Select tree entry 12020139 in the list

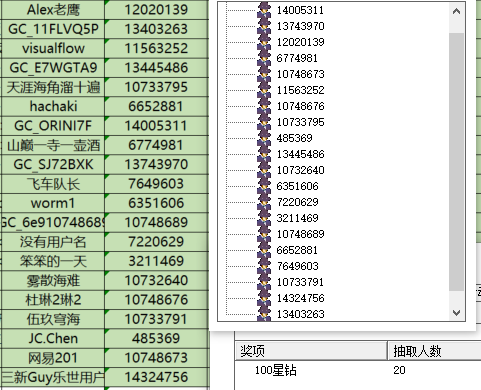[x=300, y=42]
